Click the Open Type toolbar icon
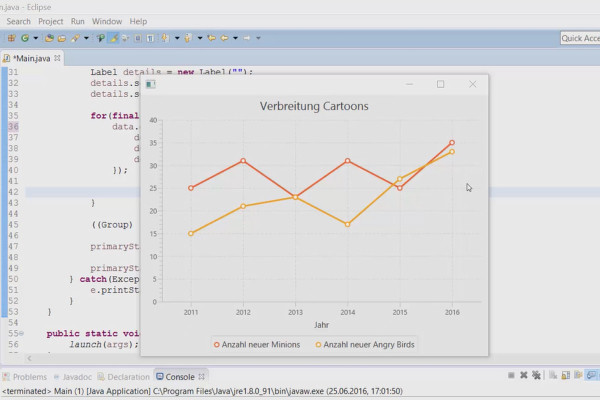Image resolution: width=600 pixels, height=400 pixels. coord(49,38)
